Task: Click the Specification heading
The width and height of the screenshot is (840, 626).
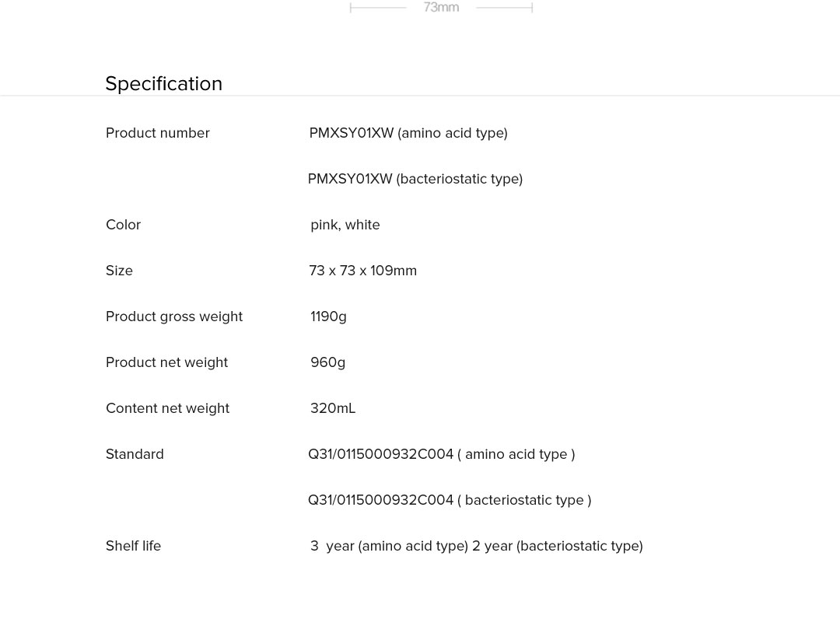Action: click(x=164, y=84)
